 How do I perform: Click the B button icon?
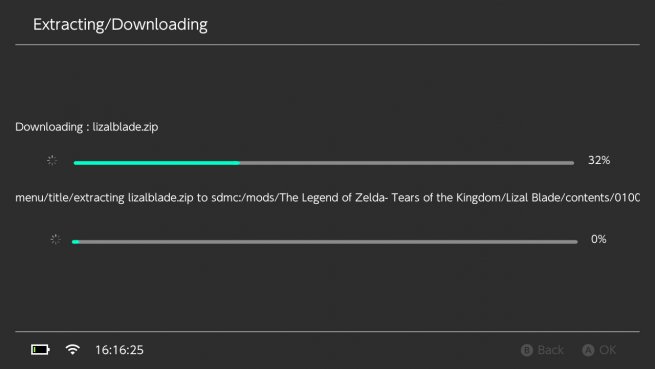[x=527, y=350]
